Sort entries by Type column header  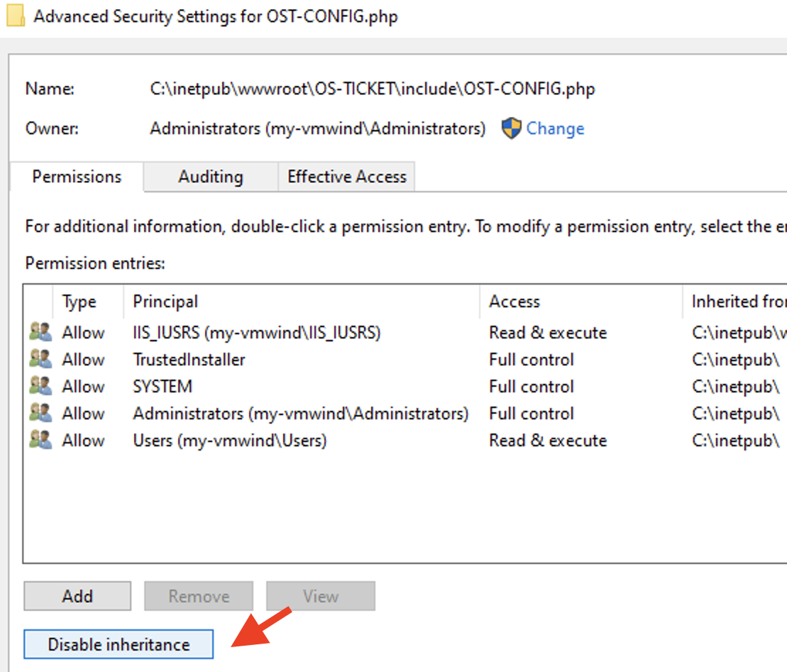pos(79,302)
